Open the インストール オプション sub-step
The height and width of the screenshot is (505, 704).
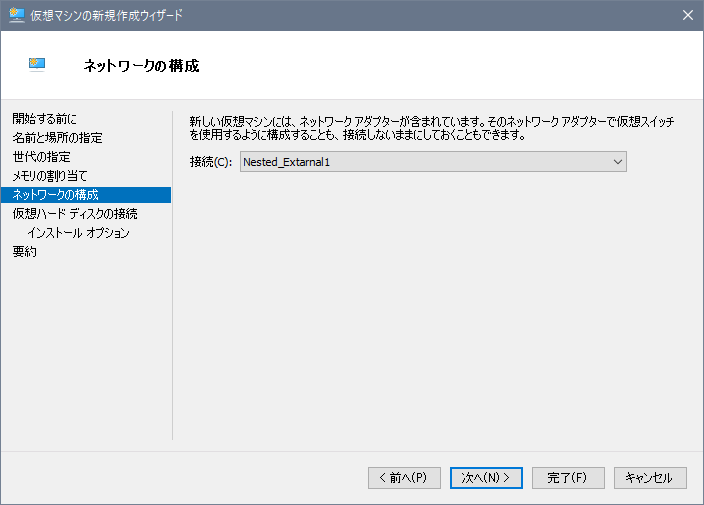78,233
